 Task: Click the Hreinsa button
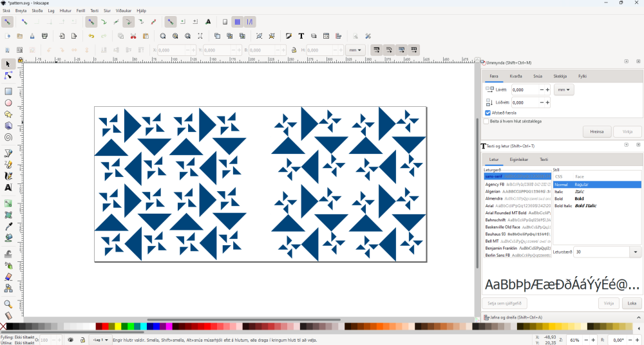(597, 132)
